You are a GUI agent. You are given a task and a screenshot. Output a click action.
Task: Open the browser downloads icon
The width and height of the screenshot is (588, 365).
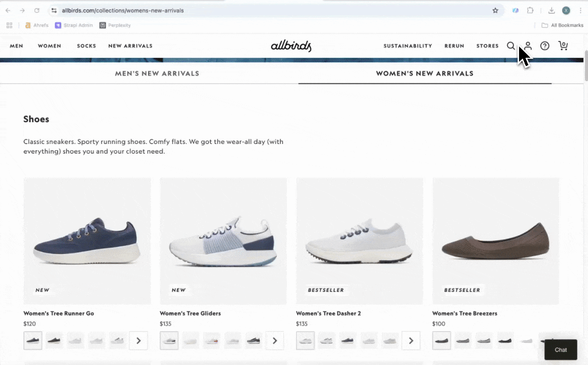click(552, 11)
